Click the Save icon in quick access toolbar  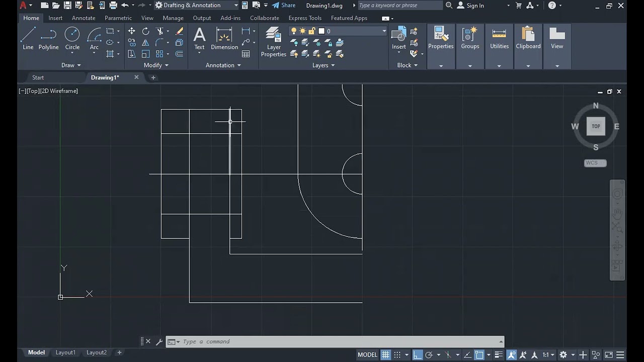tap(67, 6)
